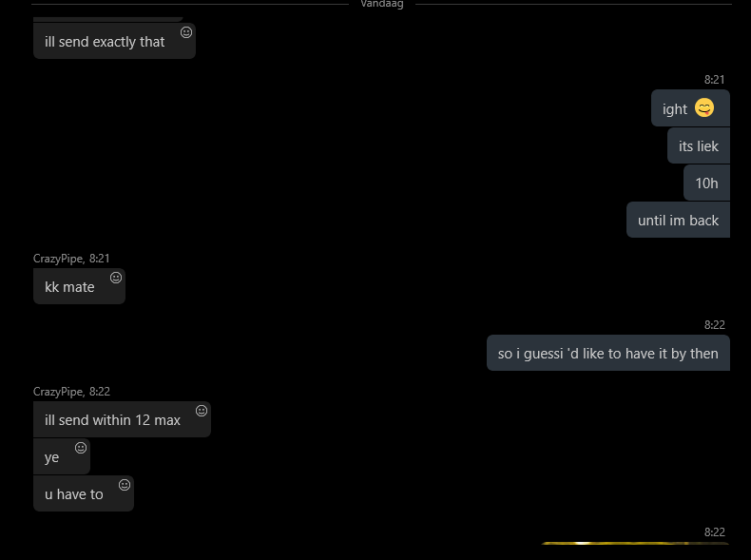This screenshot has height=560, width=751.
Task: Click reaction smiley on 'ill send exactly that'
Action: [x=186, y=32]
